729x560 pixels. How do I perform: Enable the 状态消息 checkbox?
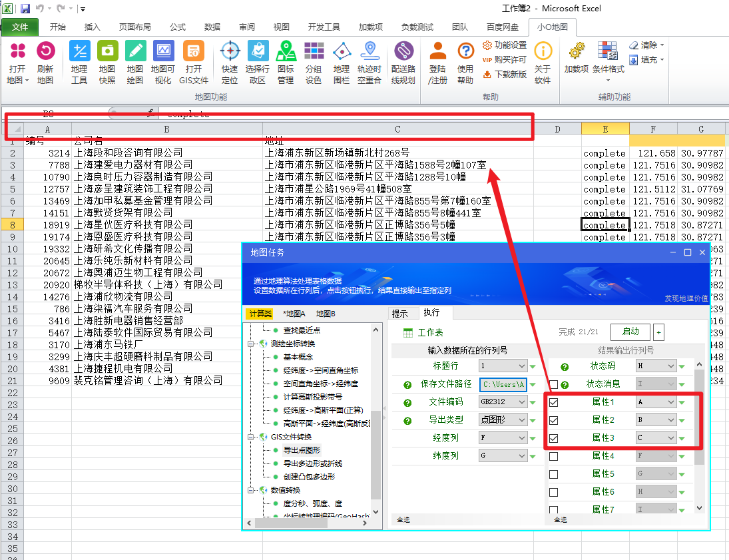tap(554, 384)
